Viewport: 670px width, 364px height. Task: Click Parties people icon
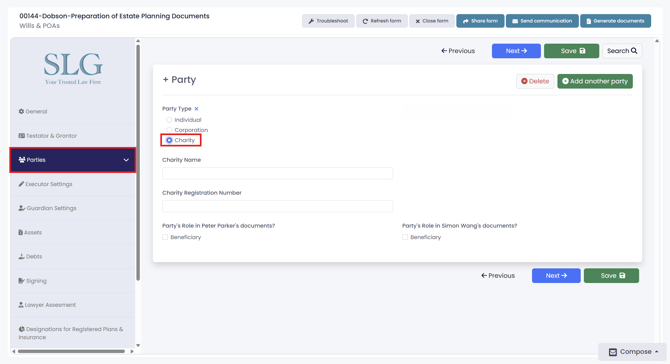22,160
